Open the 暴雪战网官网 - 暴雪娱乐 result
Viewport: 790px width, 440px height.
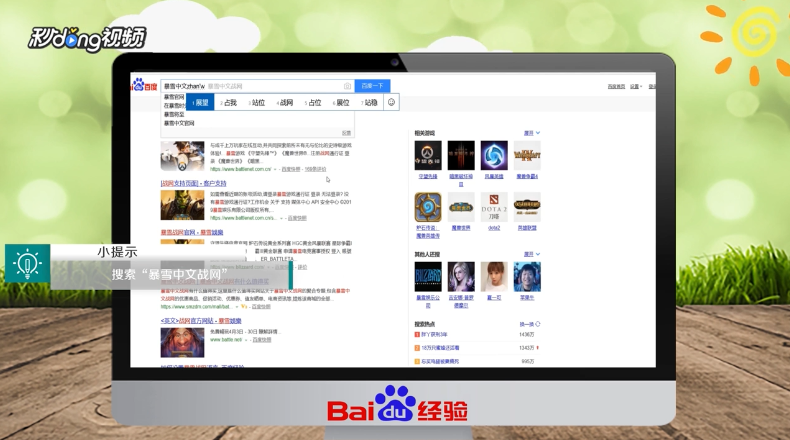pos(192,232)
